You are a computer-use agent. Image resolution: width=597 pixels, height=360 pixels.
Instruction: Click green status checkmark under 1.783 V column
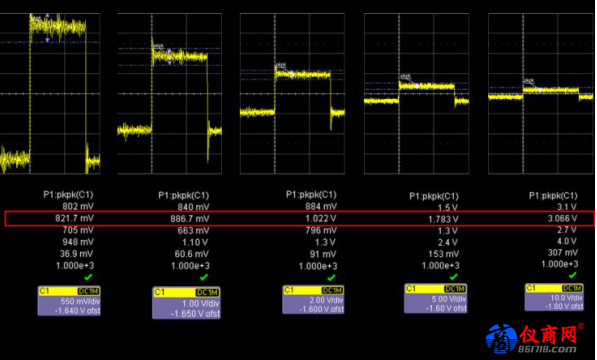coord(453,277)
